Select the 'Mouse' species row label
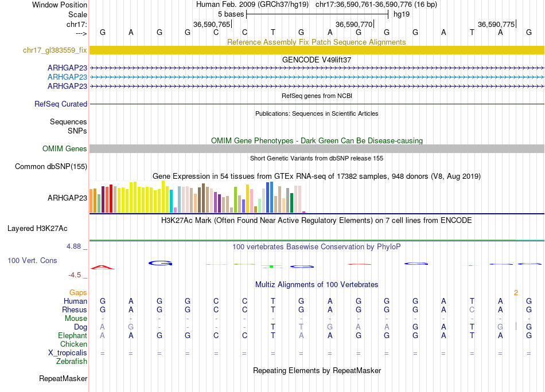 [76, 319]
